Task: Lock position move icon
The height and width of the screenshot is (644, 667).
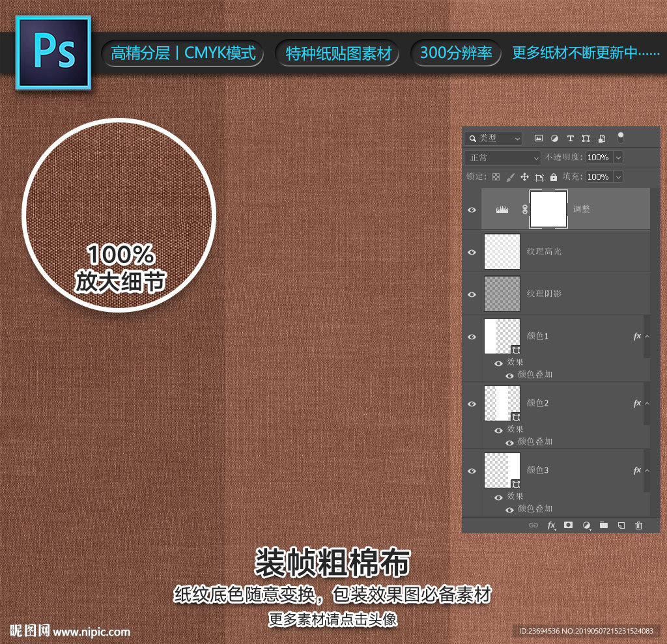Action: click(x=524, y=177)
